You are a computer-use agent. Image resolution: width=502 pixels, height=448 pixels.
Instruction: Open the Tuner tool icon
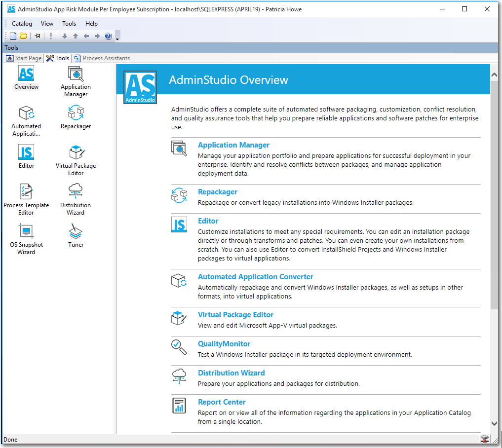pyautogui.click(x=76, y=231)
